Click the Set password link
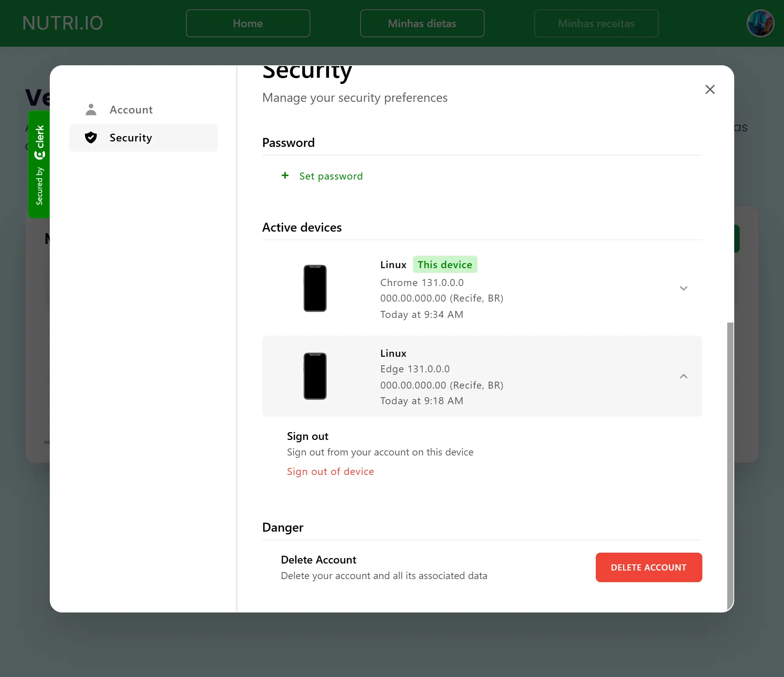This screenshot has height=677, width=784. coord(331,176)
